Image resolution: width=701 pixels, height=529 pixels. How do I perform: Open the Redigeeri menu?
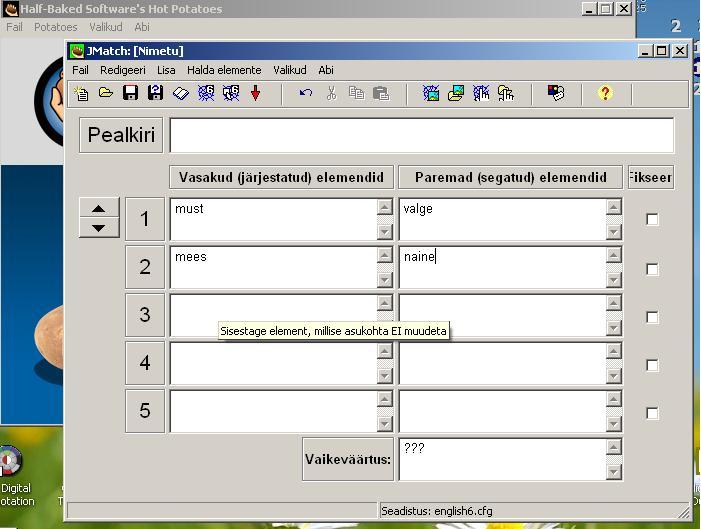click(x=123, y=70)
